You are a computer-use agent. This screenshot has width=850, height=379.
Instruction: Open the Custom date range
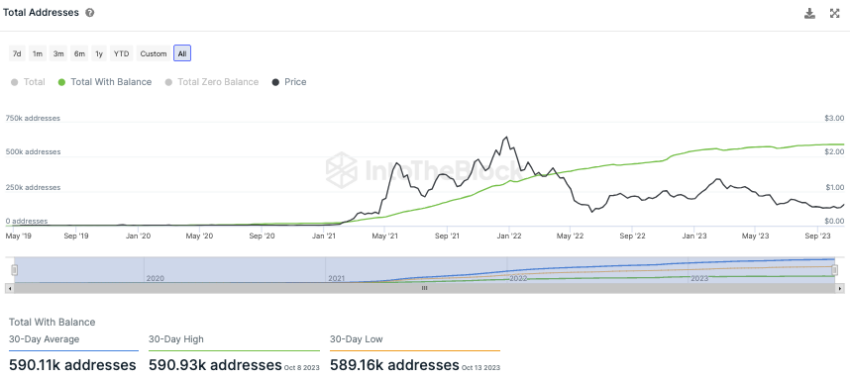click(153, 54)
